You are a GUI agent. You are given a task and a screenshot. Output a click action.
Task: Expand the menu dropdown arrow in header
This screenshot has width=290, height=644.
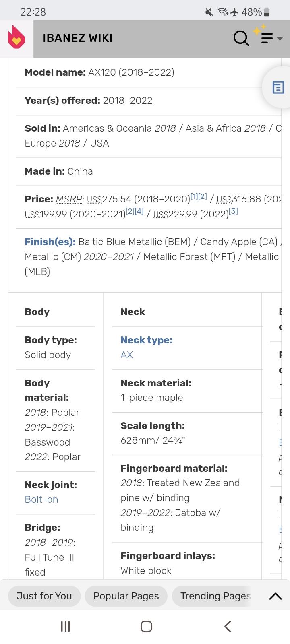(x=280, y=39)
